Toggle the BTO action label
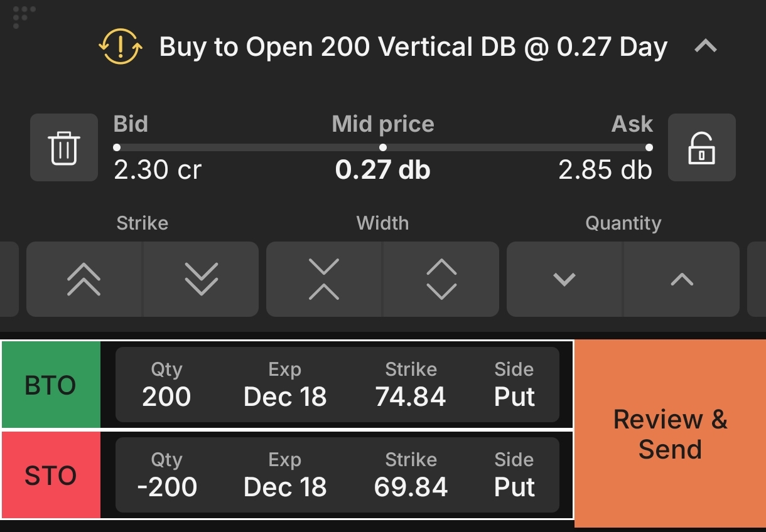766x532 pixels. click(50, 385)
